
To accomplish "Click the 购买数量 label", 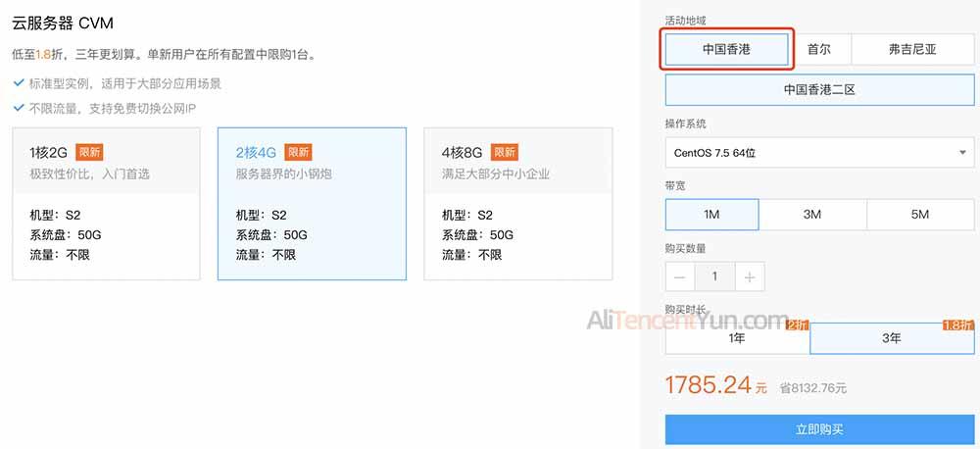I will pyautogui.click(x=686, y=248).
